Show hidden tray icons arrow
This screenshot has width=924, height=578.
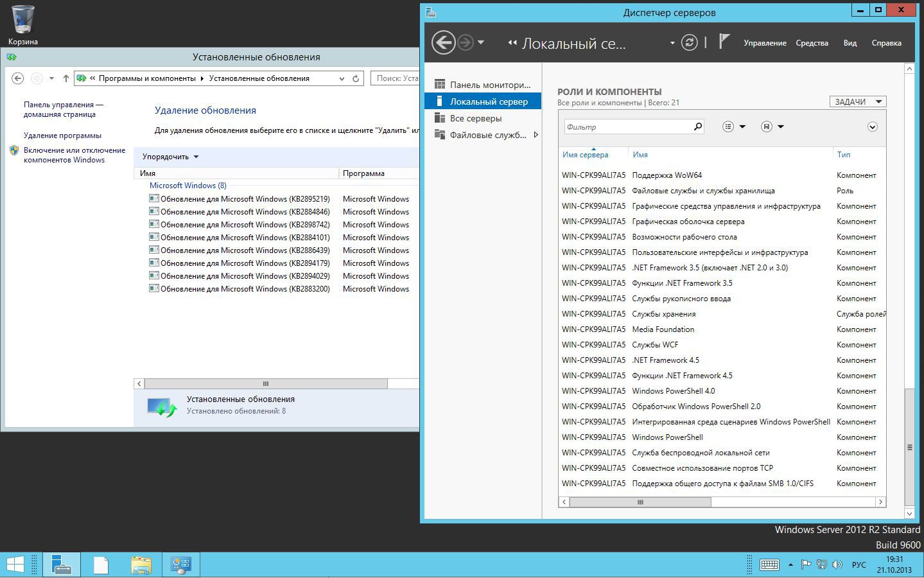[x=790, y=565]
